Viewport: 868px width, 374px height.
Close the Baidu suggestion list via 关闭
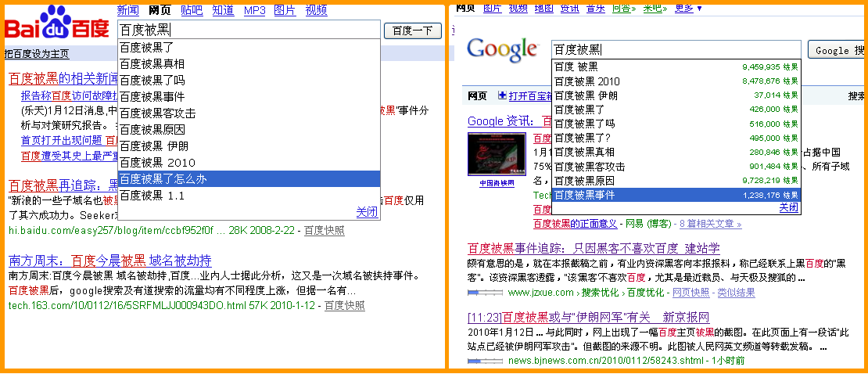[x=368, y=212]
